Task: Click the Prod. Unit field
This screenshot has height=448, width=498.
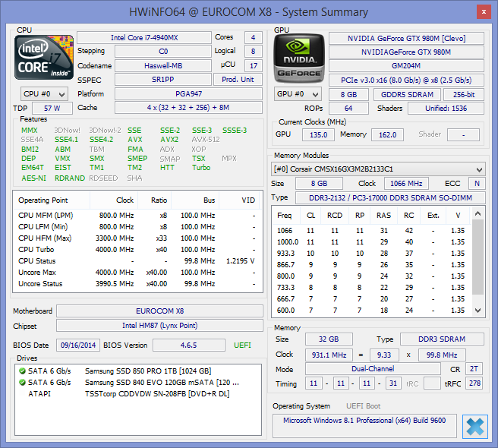Action: coord(238,80)
